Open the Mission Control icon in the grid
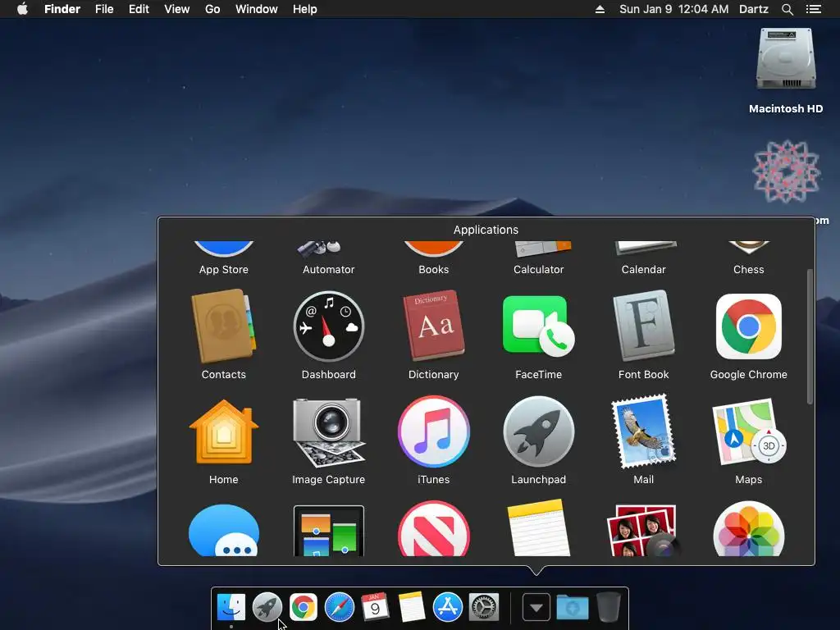The width and height of the screenshot is (840, 630). (328, 531)
